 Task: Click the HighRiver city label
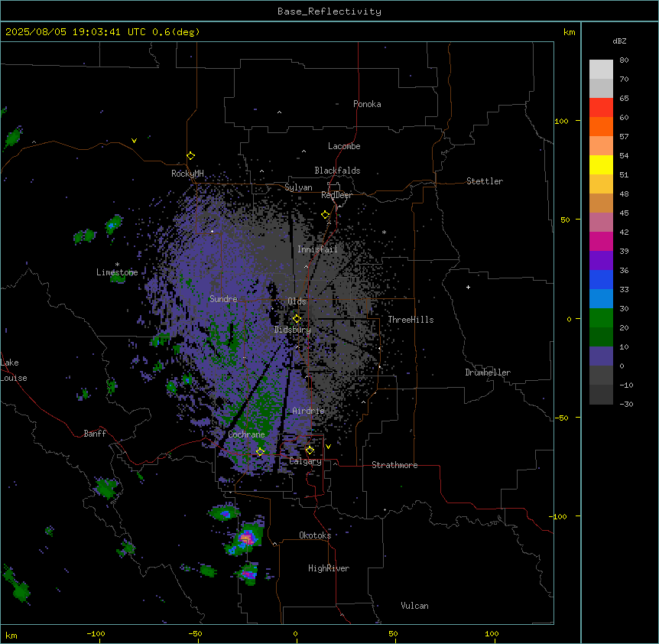tap(329, 568)
